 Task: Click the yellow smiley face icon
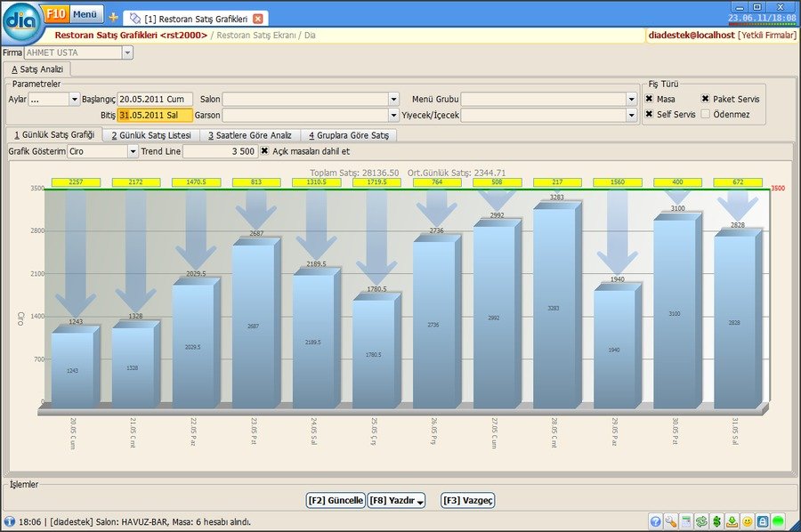click(x=748, y=521)
